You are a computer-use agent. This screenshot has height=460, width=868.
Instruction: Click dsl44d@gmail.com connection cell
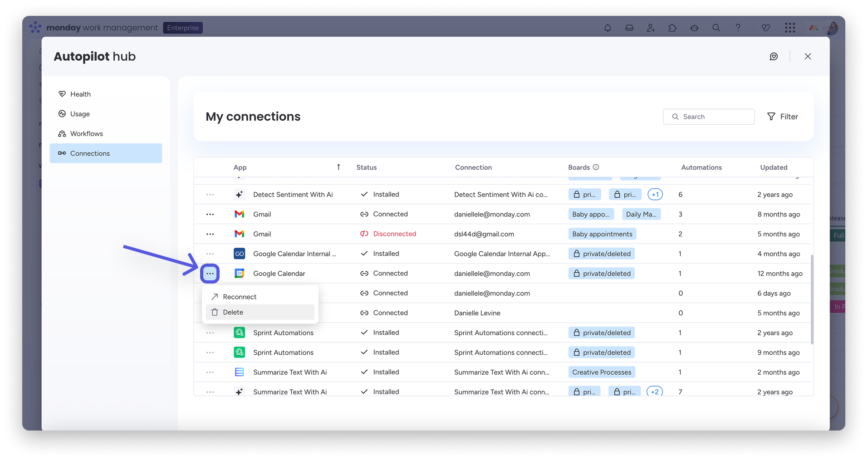click(x=484, y=234)
